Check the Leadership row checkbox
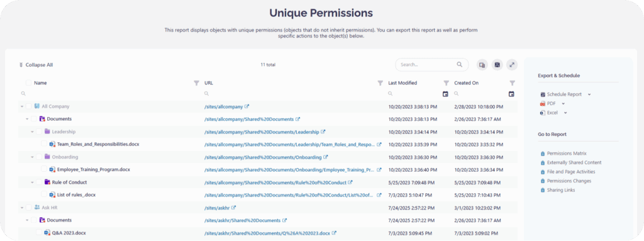644x241 pixels. [x=38, y=132]
